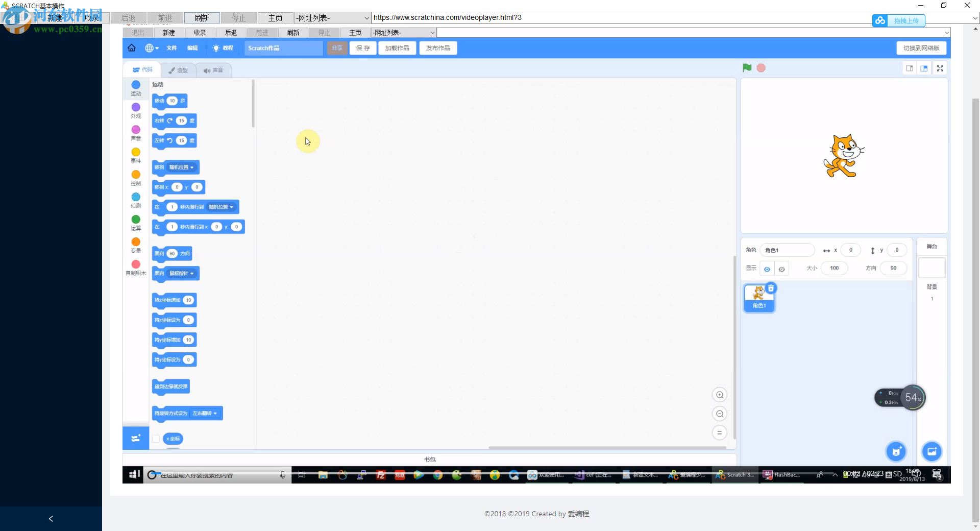Select the 外观 looks block category
The width and height of the screenshot is (980, 531).
(136, 110)
